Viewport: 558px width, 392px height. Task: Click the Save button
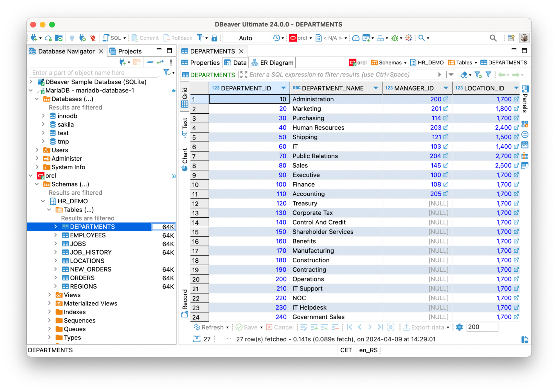pyautogui.click(x=246, y=327)
